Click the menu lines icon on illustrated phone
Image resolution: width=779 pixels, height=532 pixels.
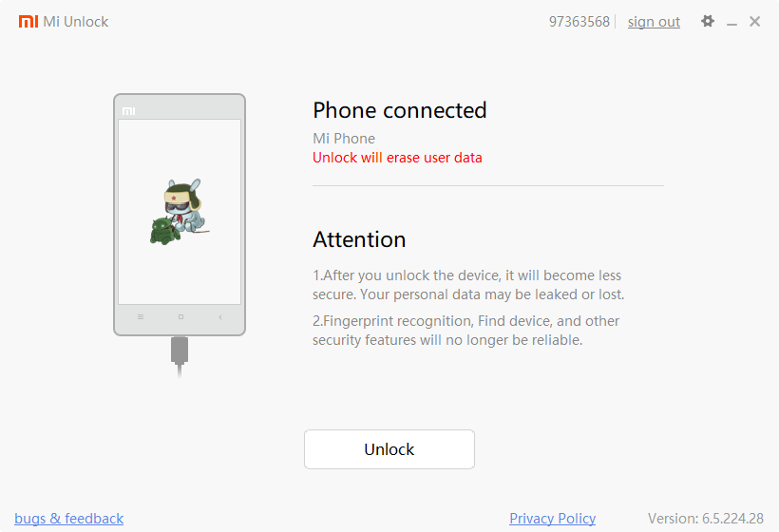pyautogui.click(x=141, y=317)
